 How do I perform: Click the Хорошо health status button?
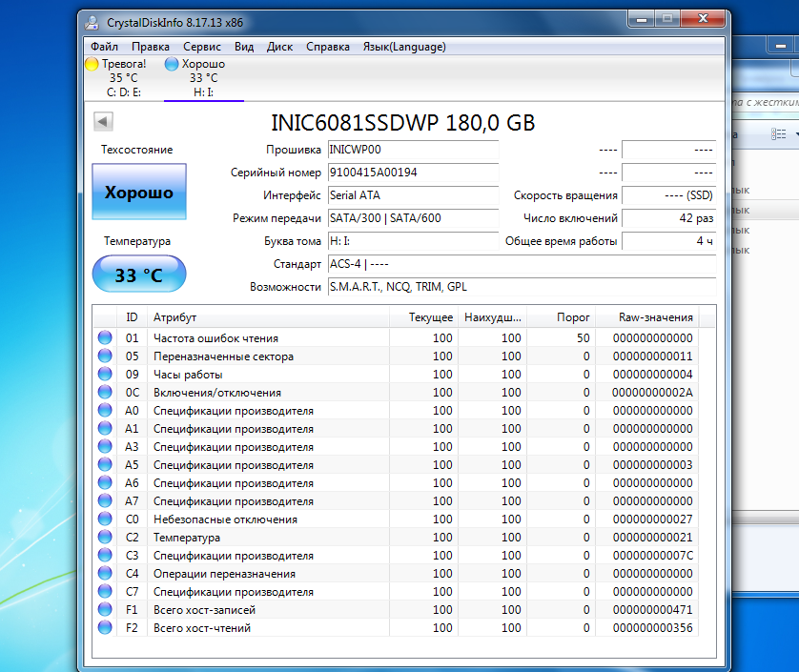click(139, 193)
